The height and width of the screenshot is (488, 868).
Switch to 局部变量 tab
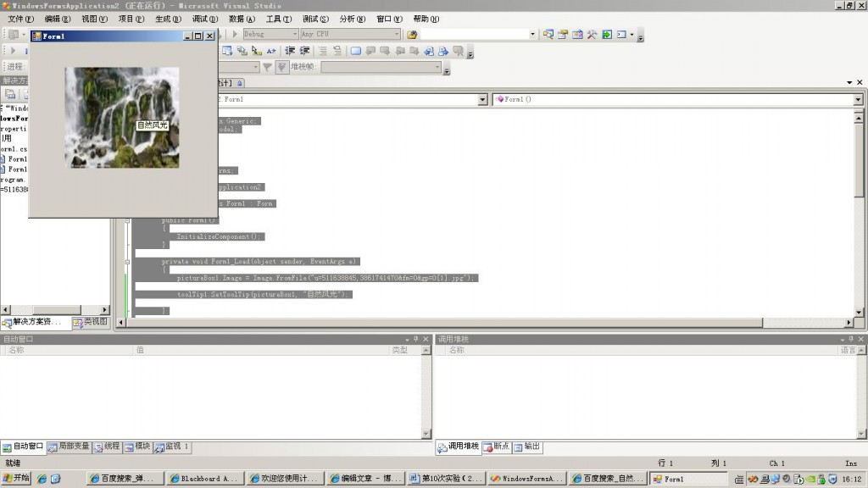click(x=69, y=446)
